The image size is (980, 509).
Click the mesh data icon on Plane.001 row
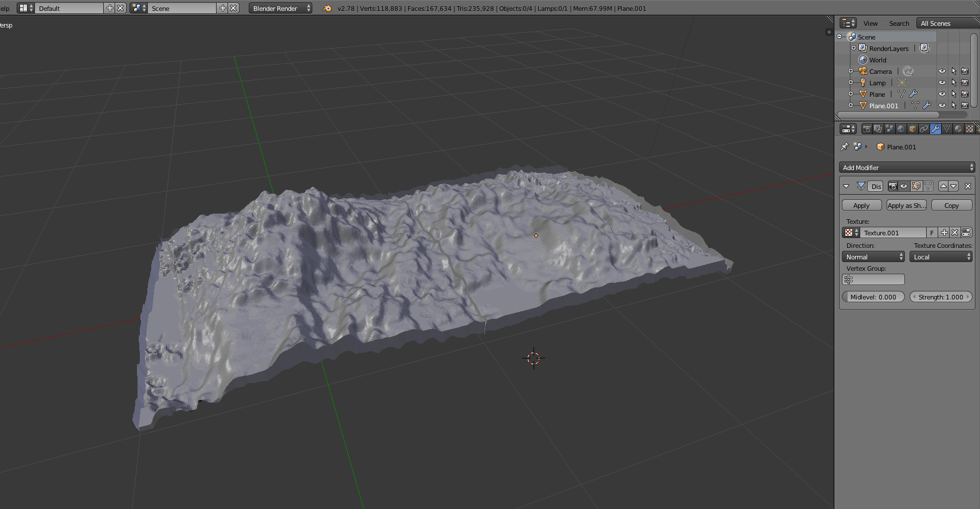915,105
